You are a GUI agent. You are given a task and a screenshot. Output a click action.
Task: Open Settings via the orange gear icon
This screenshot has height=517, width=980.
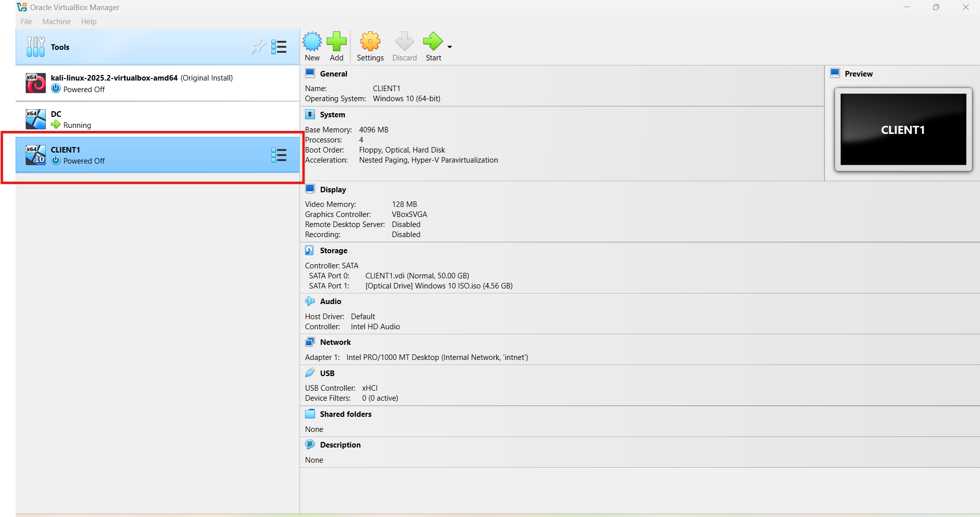[370, 41]
